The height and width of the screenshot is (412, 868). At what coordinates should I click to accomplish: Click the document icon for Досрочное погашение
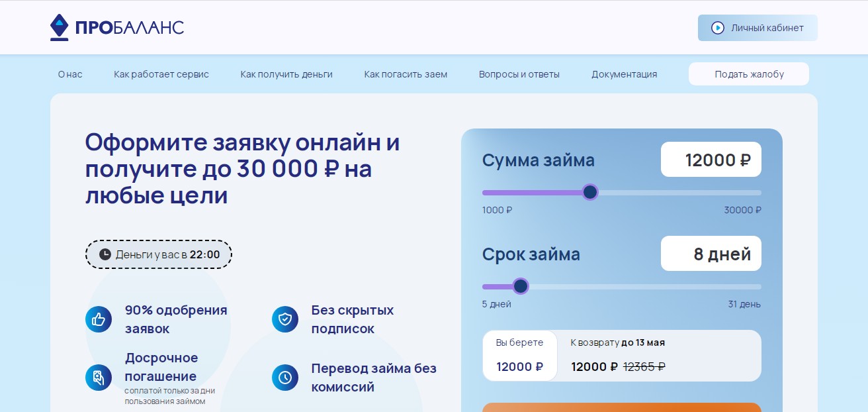pyautogui.click(x=99, y=378)
